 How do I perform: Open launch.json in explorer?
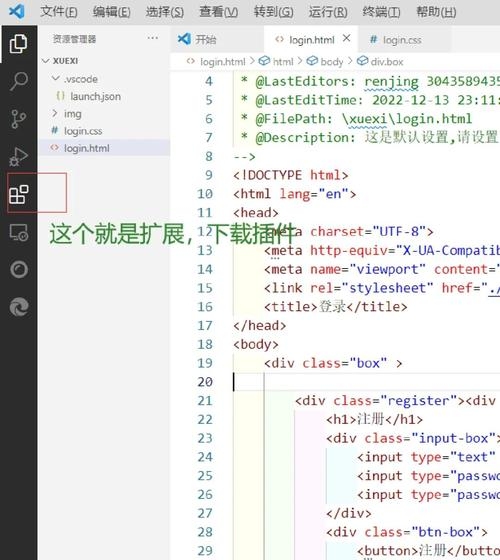click(x=104, y=96)
